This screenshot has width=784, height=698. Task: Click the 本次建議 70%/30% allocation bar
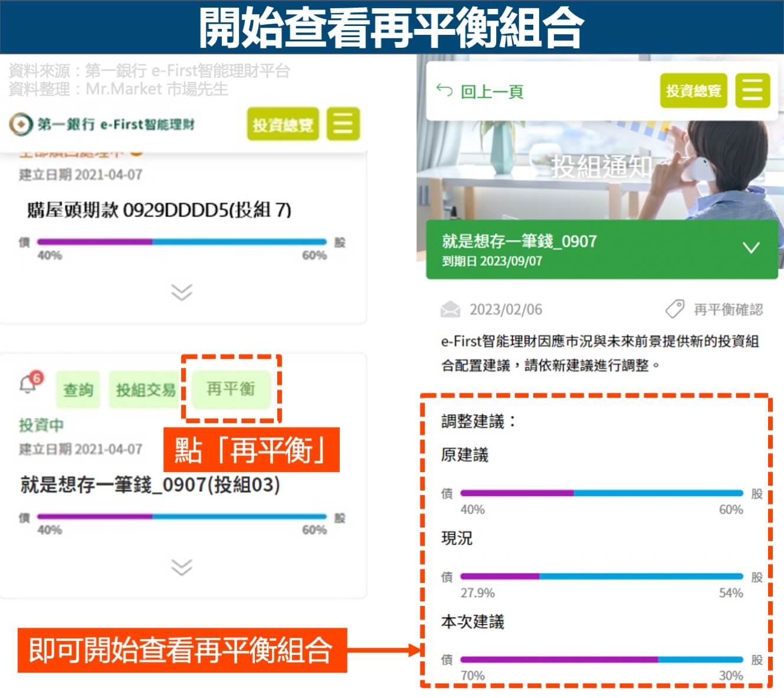[x=602, y=659]
